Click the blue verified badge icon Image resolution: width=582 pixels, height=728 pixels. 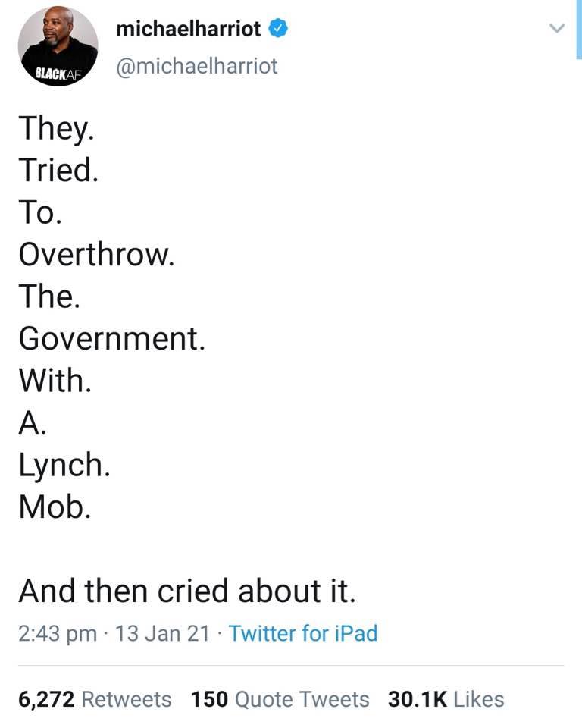(278, 30)
